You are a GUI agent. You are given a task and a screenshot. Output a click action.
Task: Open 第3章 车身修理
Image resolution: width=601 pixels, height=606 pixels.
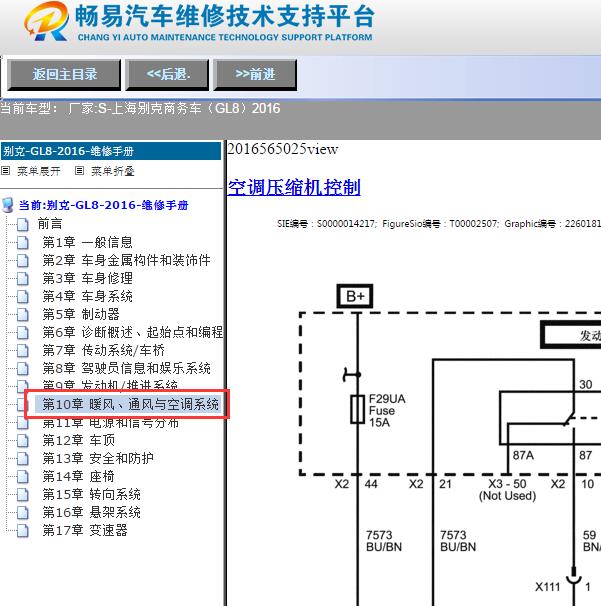88,278
